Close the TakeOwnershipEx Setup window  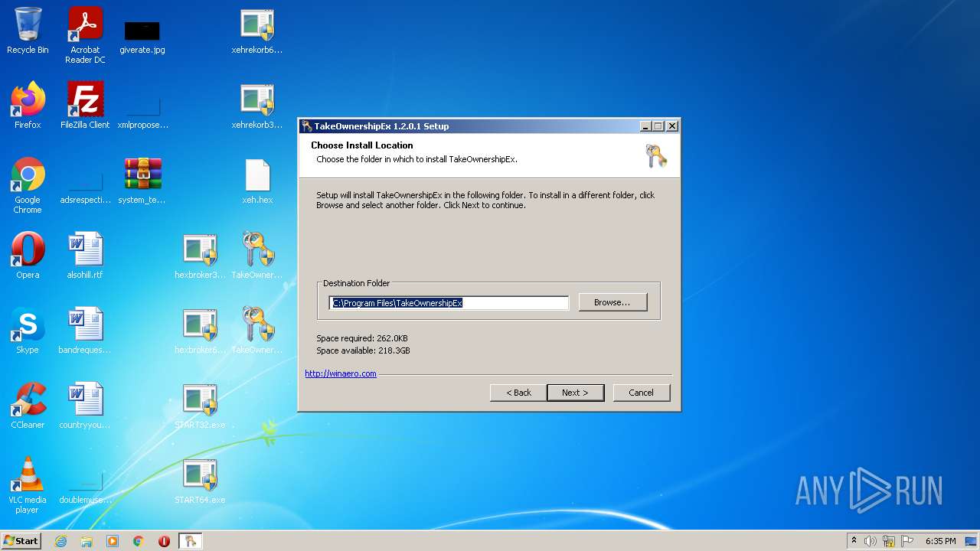coord(671,126)
